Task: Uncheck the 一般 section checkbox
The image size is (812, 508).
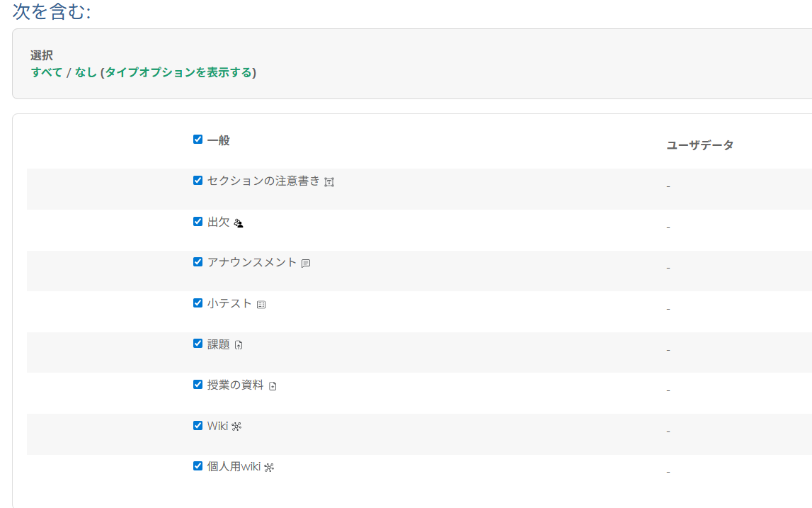Action: [x=198, y=140]
